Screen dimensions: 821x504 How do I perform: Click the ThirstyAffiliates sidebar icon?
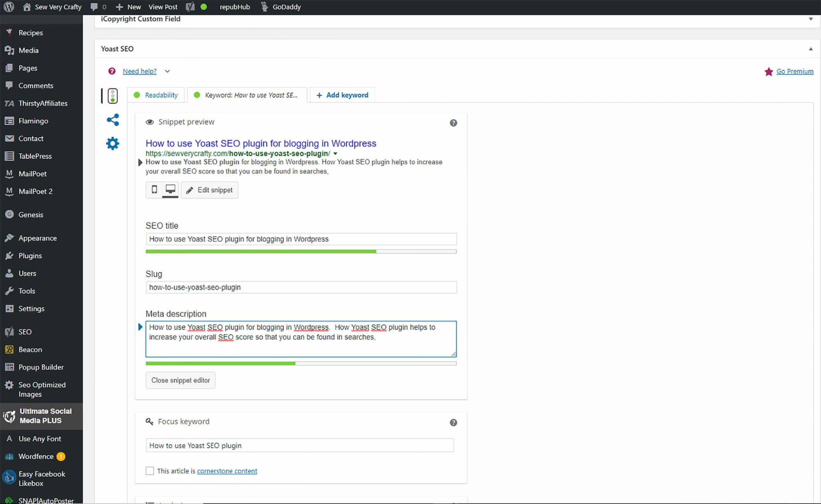coord(9,103)
